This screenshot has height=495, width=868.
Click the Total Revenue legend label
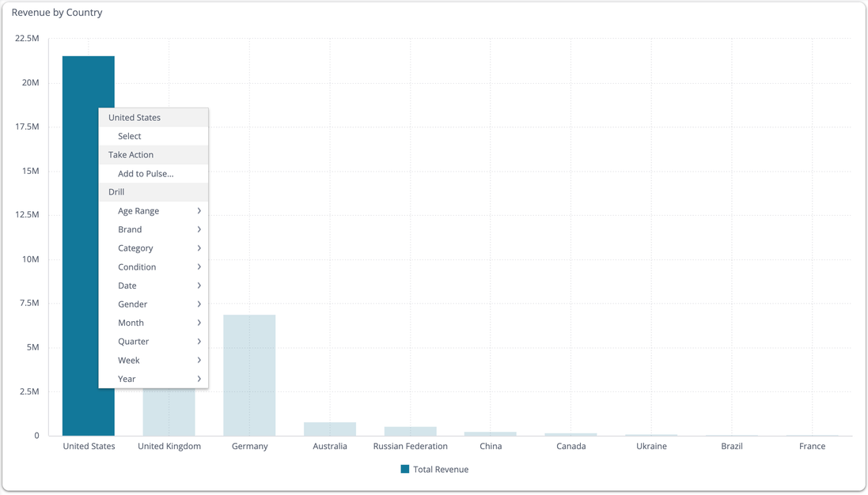tap(441, 470)
